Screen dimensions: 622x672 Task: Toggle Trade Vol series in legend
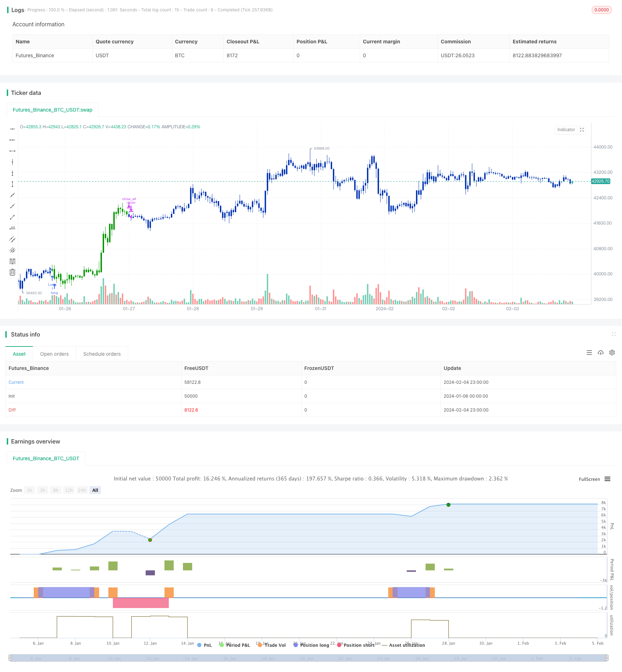[x=272, y=645]
